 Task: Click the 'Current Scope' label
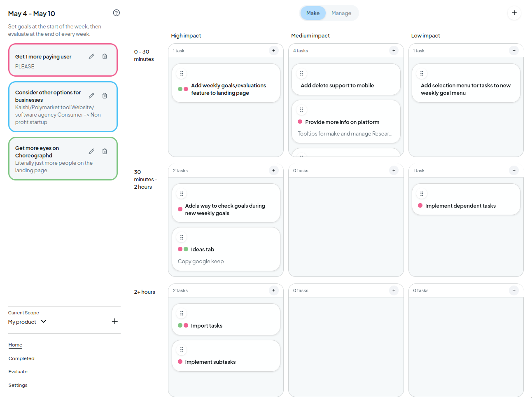(23, 313)
